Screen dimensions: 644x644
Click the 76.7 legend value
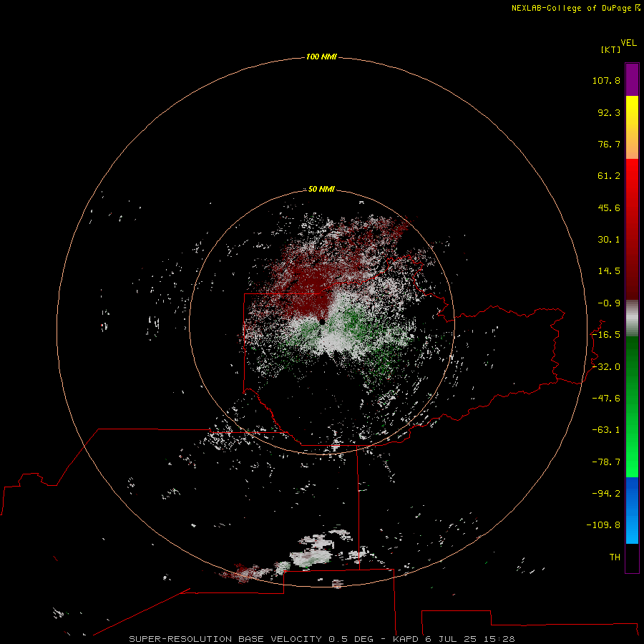pyautogui.click(x=609, y=144)
